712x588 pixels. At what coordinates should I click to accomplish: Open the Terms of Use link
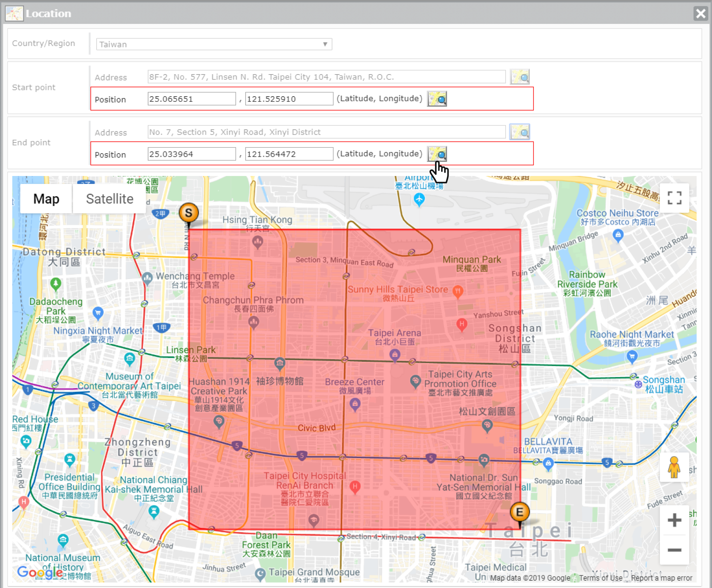[x=600, y=578]
